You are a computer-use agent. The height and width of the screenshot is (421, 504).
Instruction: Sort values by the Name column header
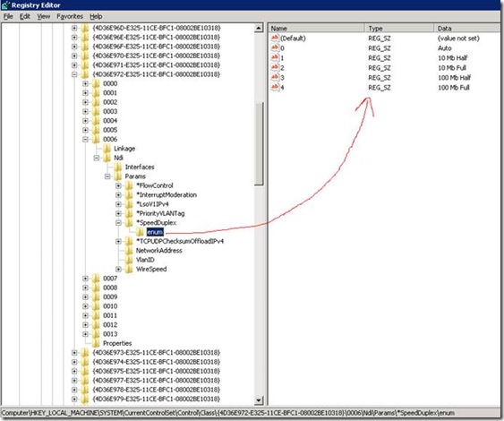316,29
